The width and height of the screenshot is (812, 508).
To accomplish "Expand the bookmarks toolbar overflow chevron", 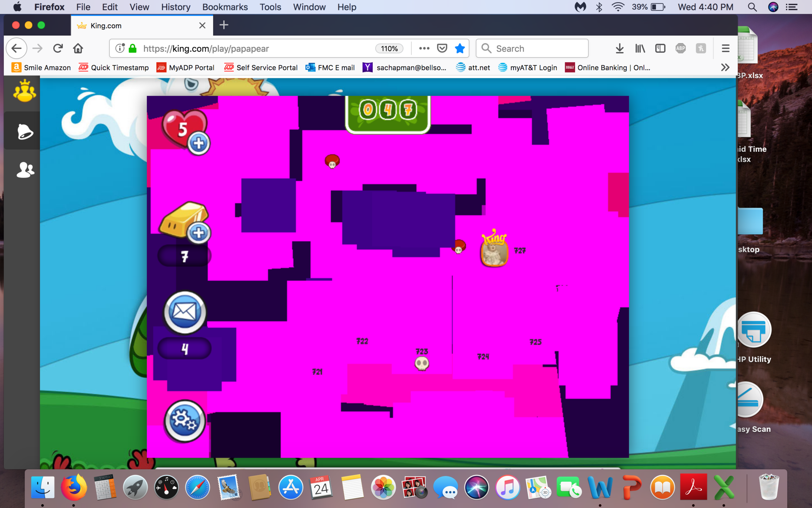I will pos(725,68).
